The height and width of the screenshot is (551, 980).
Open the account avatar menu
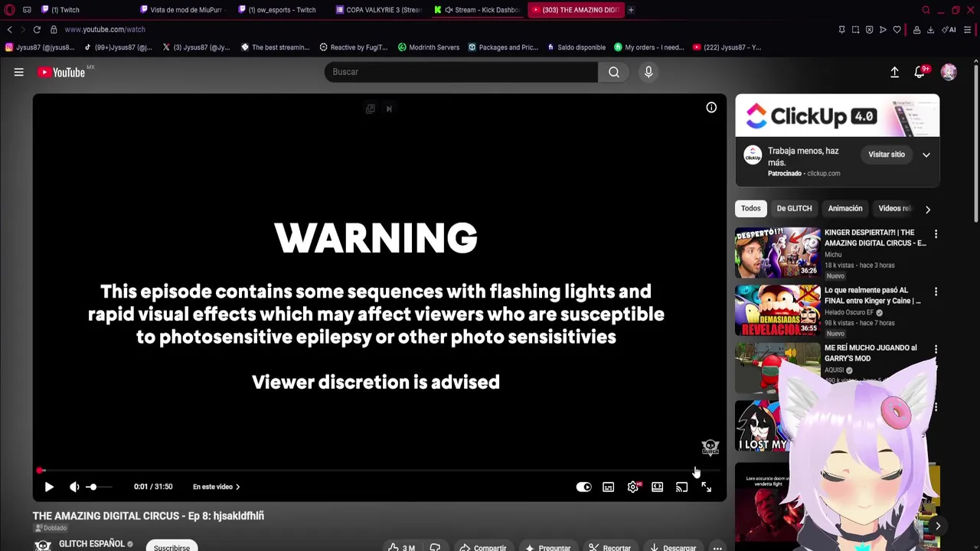pyautogui.click(x=949, y=72)
